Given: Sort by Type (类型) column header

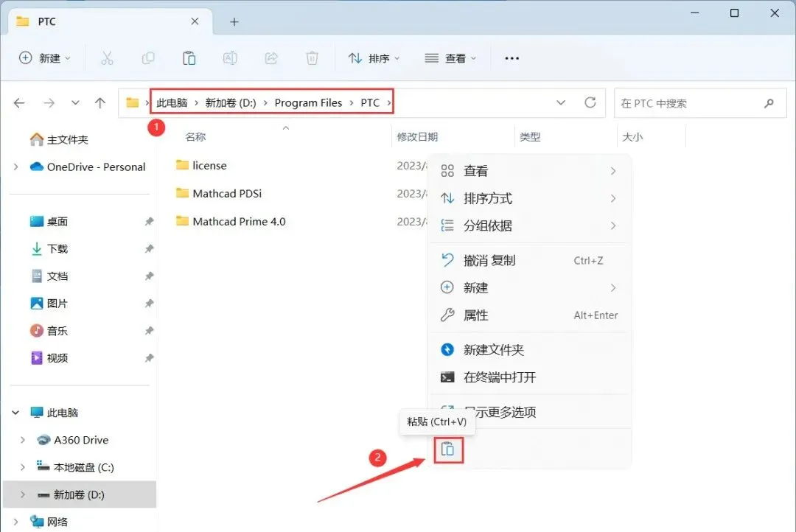Looking at the screenshot, I should tap(530, 137).
